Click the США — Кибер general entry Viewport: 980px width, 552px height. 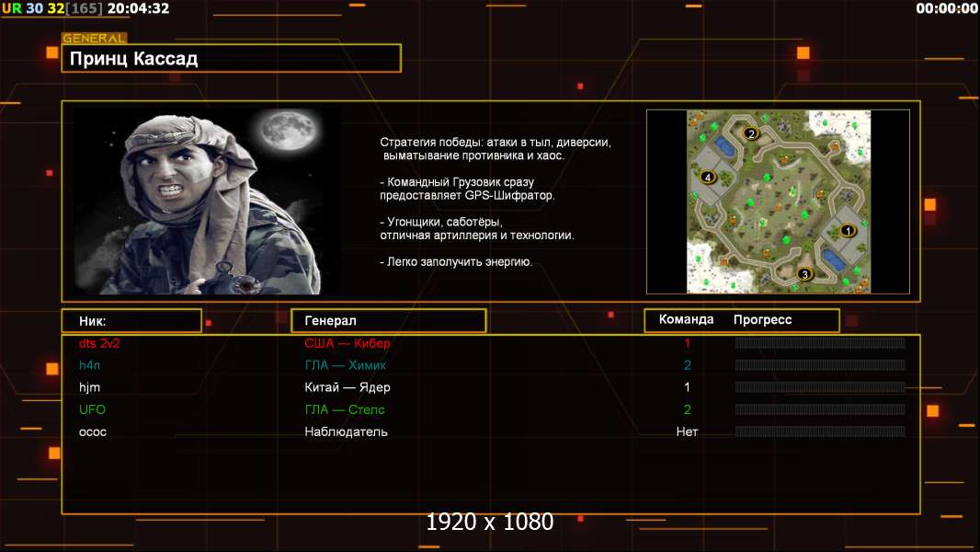(347, 343)
